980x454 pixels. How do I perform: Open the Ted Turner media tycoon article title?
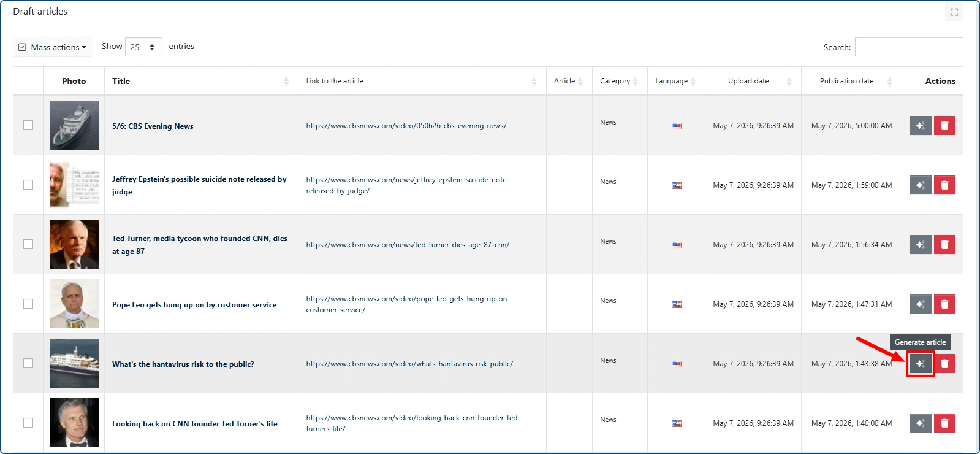pos(200,245)
